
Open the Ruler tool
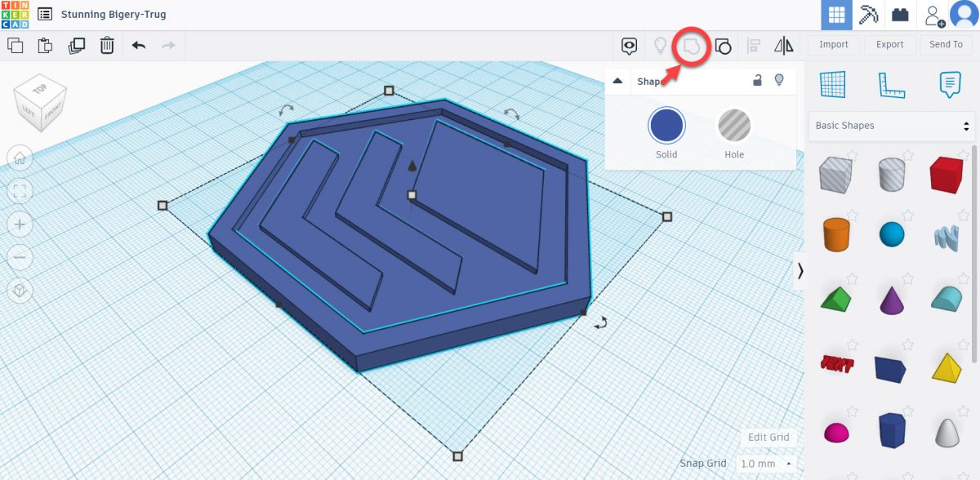[891, 84]
